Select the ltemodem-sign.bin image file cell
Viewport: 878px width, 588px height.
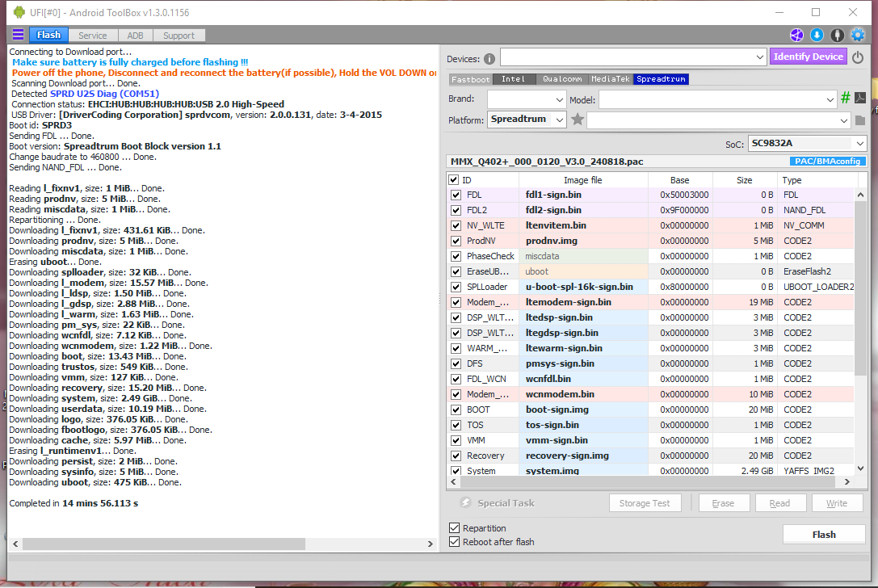point(584,302)
